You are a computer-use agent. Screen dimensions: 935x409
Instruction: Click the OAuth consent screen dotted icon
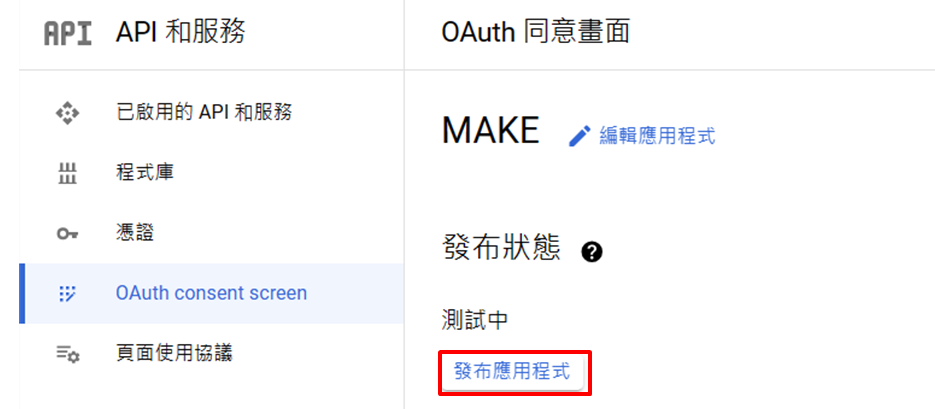tap(67, 293)
